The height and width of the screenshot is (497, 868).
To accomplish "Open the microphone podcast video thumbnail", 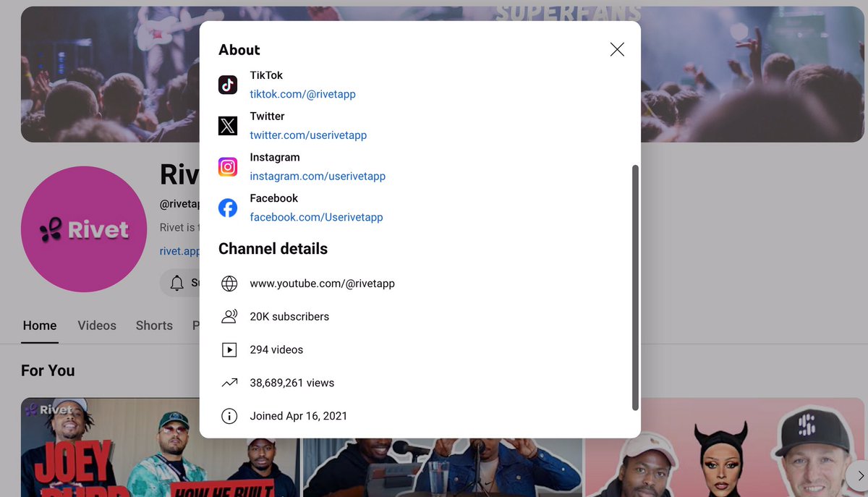I will 442,467.
